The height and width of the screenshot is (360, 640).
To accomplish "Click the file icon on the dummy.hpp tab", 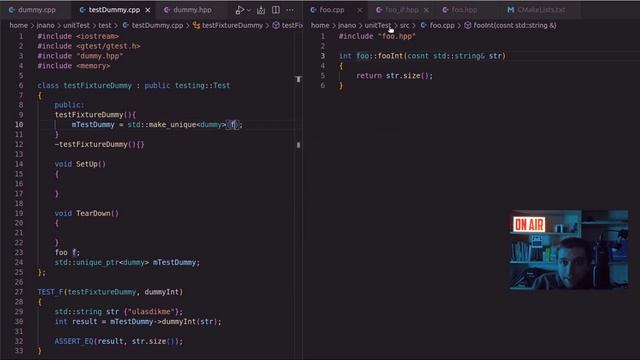I will tap(167, 10).
